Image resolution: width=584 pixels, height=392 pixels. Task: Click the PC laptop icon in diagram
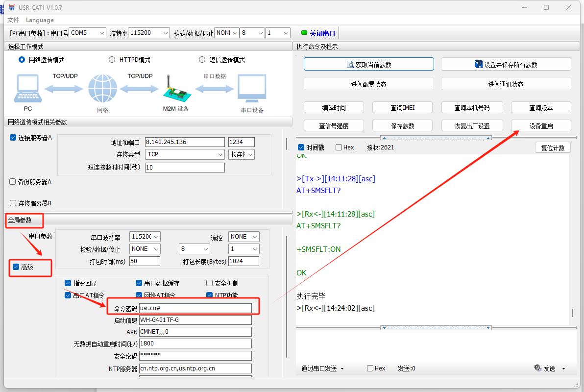pyautogui.click(x=27, y=89)
